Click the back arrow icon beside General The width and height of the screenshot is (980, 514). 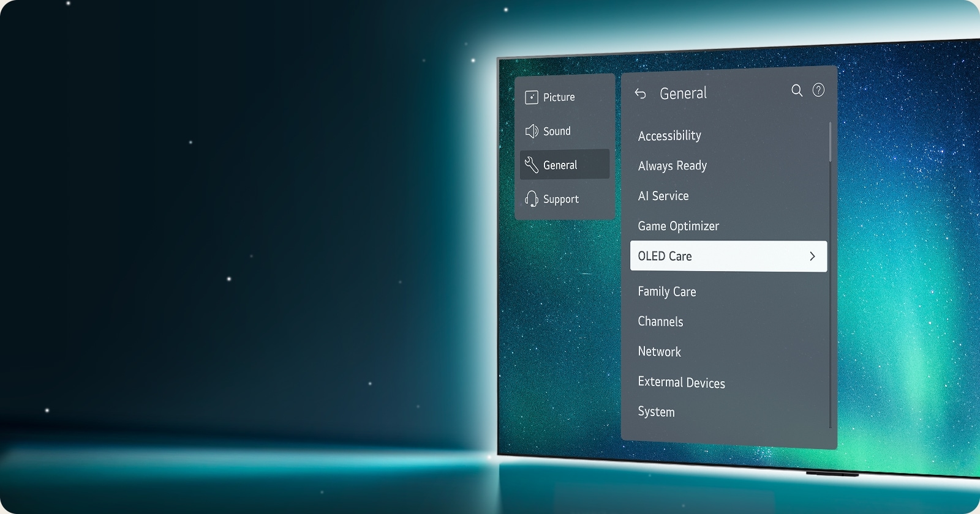(640, 94)
